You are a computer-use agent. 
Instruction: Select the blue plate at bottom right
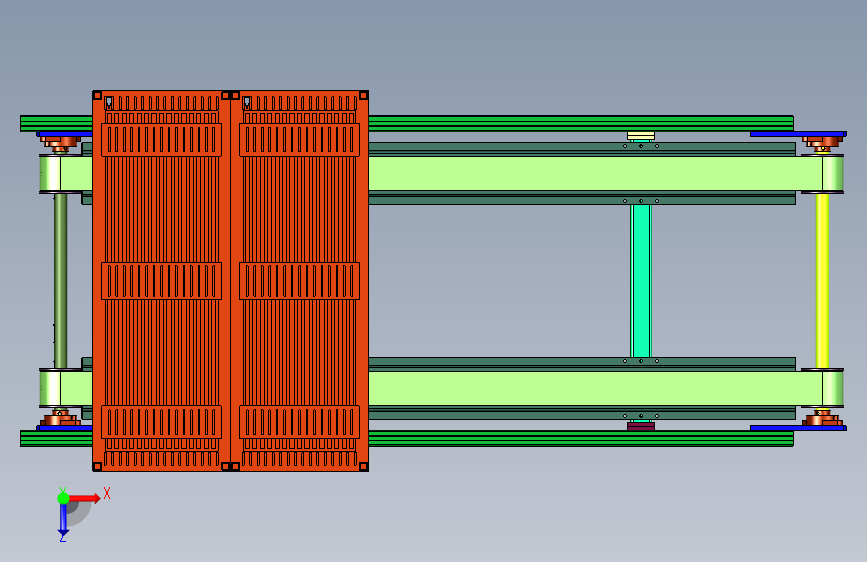pyautogui.click(x=798, y=428)
